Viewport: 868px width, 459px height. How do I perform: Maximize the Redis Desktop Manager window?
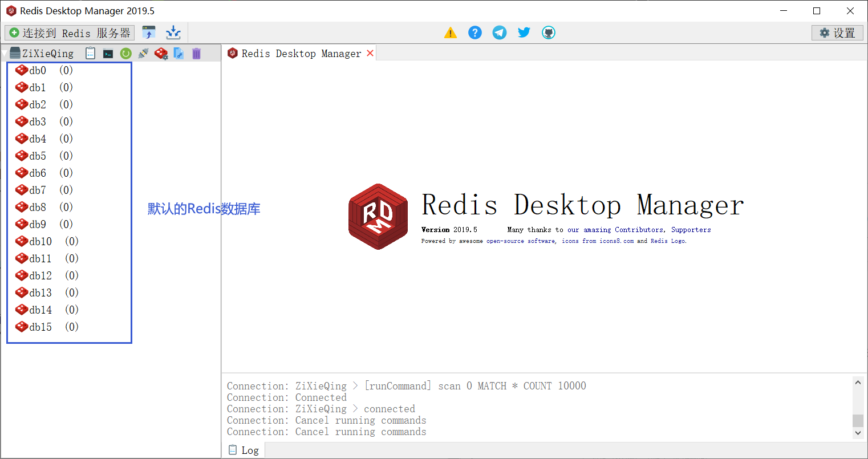click(x=817, y=11)
